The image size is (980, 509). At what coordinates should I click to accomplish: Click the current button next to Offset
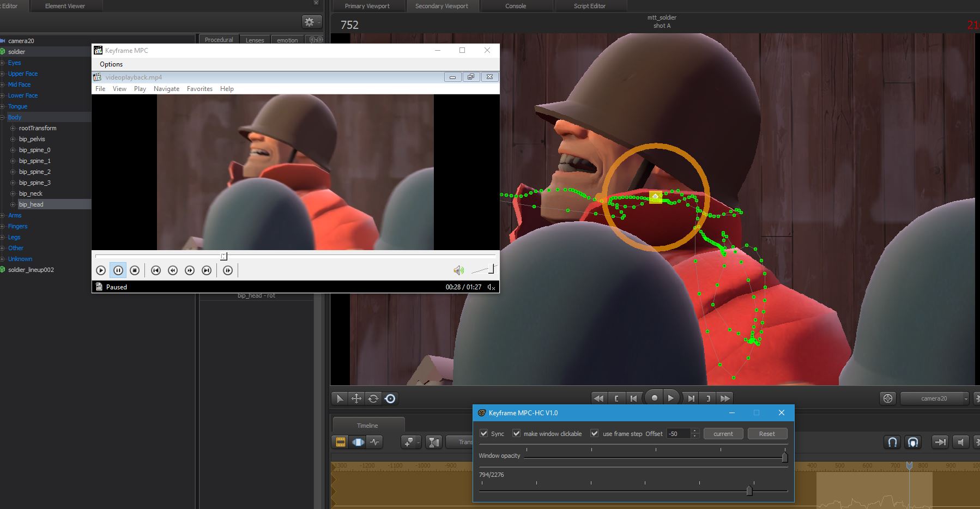723,433
